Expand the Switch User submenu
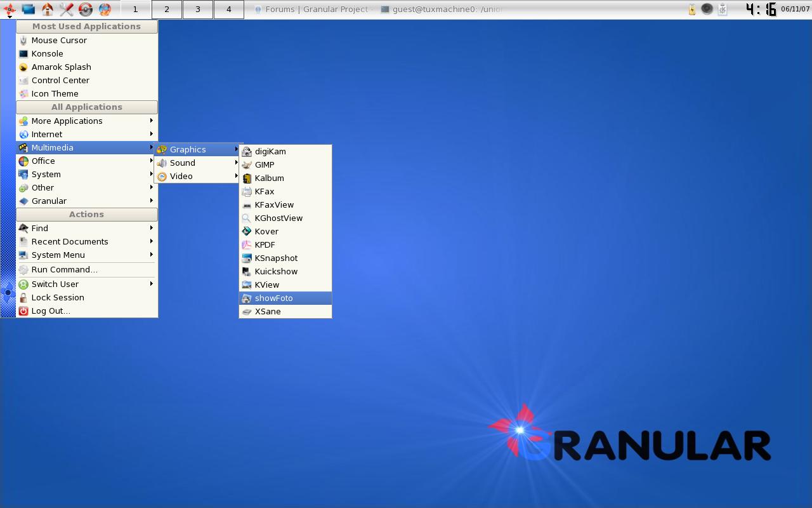The image size is (812, 508). point(87,284)
